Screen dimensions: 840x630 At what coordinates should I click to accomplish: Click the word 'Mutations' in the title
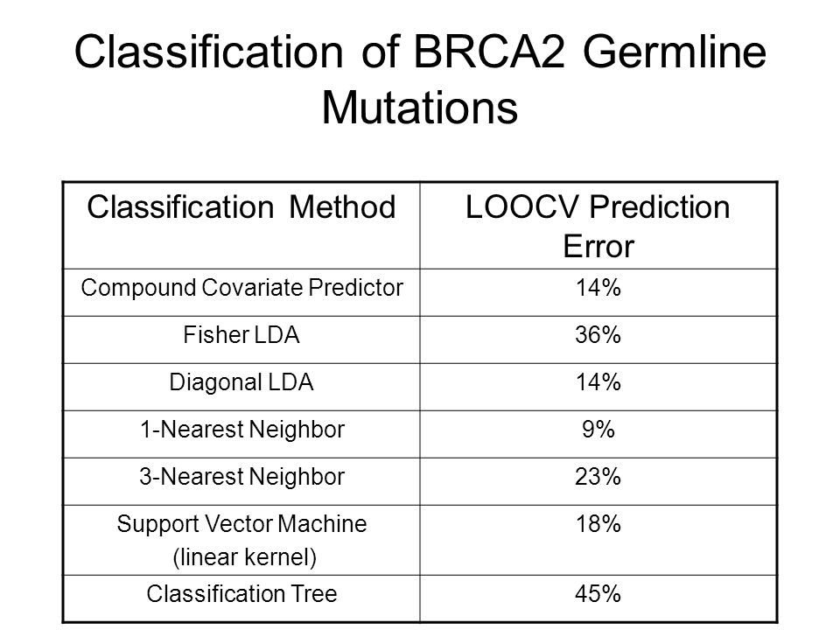420,107
